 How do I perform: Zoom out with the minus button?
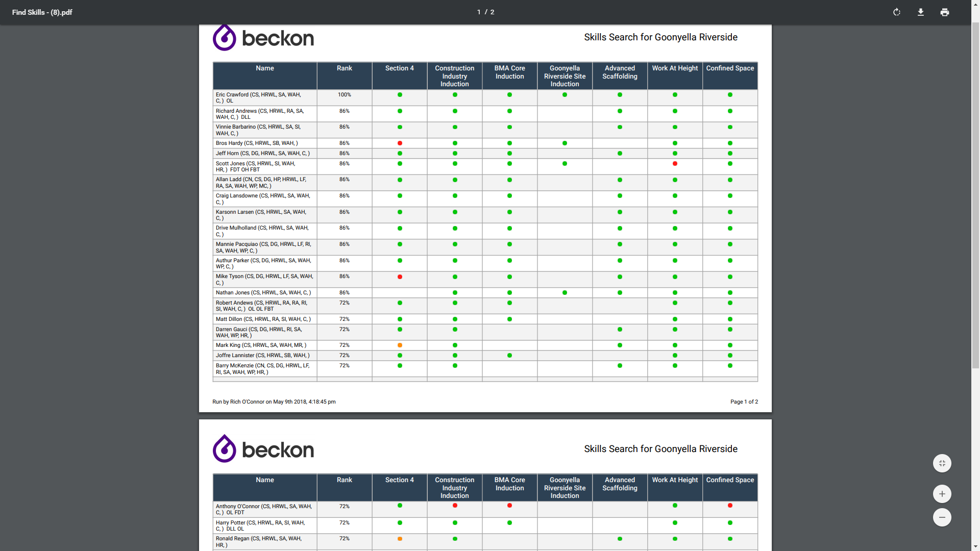pyautogui.click(x=942, y=517)
